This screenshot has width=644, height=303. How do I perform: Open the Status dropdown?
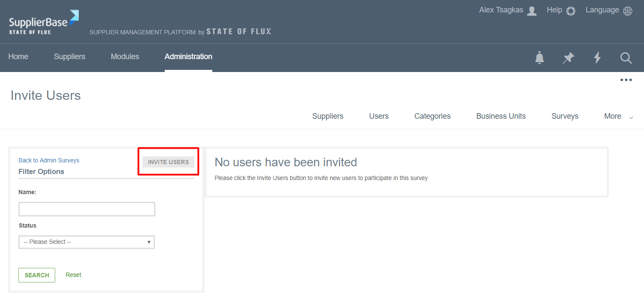click(86, 242)
